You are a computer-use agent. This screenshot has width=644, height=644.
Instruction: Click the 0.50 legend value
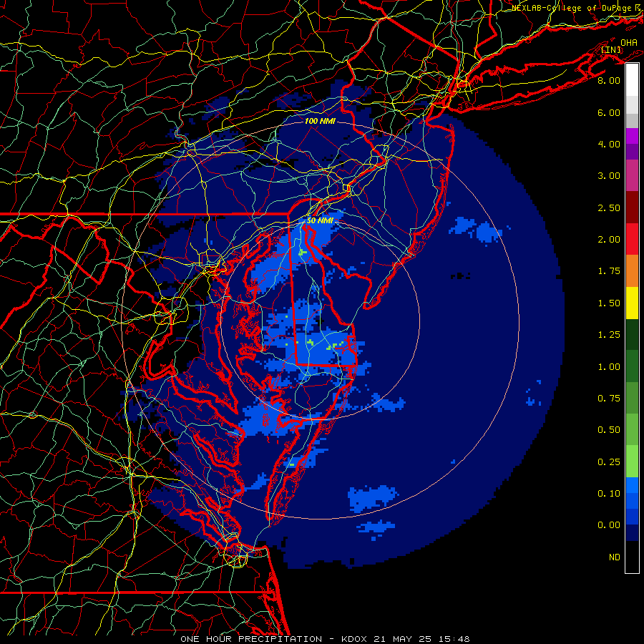click(x=609, y=430)
